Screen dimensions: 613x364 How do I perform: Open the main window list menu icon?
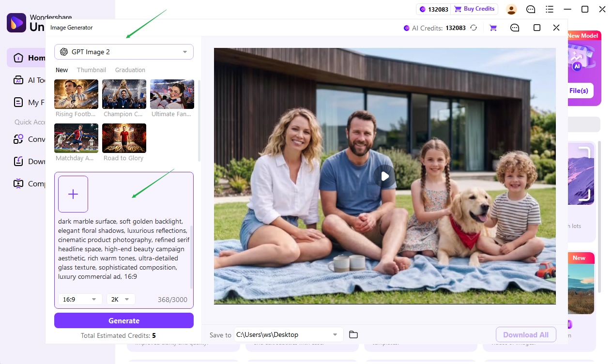(x=549, y=9)
